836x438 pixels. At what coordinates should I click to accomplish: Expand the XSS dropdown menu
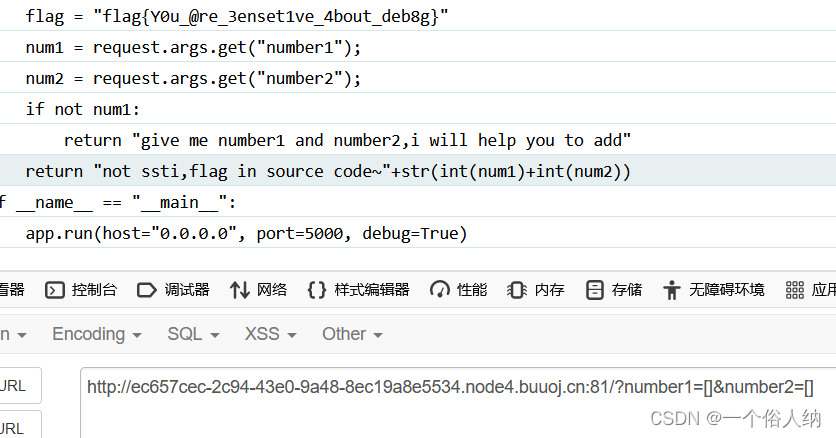(270, 334)
